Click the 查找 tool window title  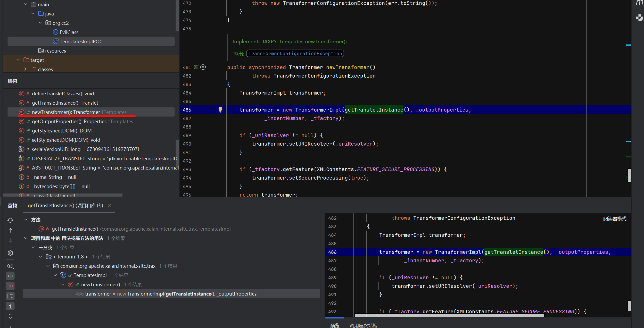pyautogui.click(x=12, y=205)
